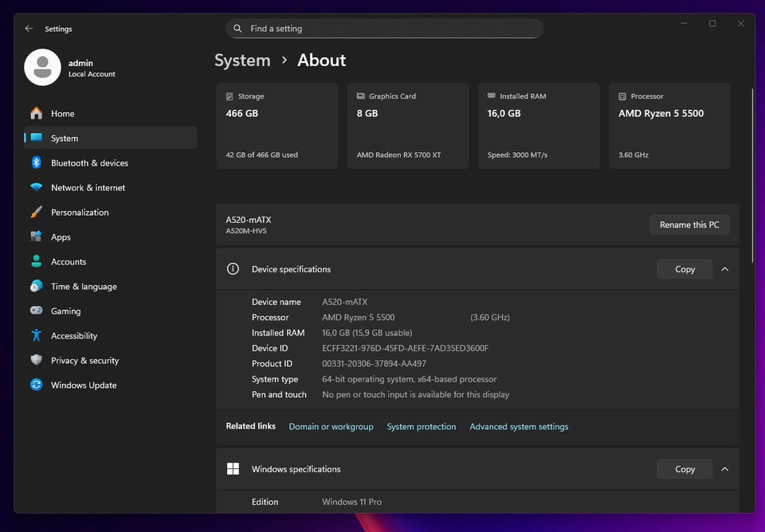The width and height of the screenshot is (765, 532).
Task: Click the Windows Update icon
Action: click(36, 385)
